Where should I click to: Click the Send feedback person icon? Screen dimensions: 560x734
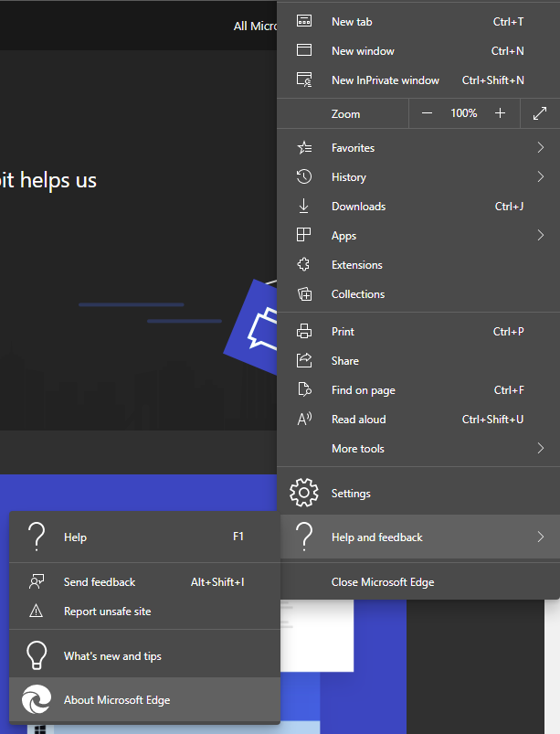(36, 582)
